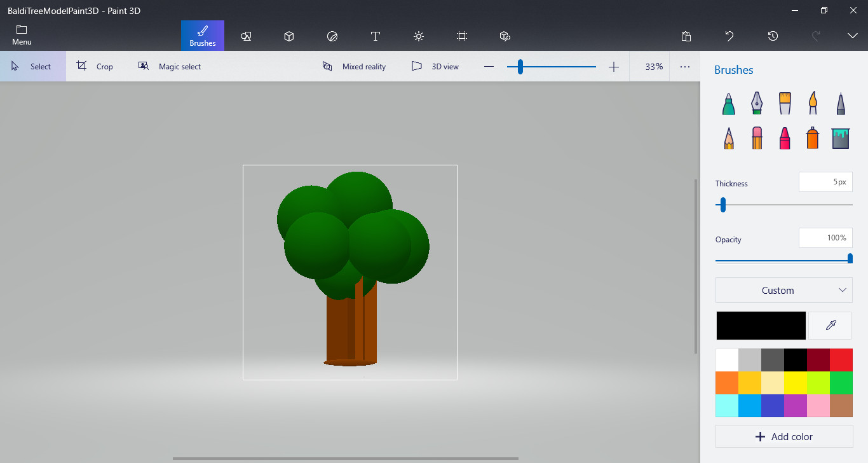Activate Magic select
The width and height of the screenshot is (868, 463).
(169, 66)
